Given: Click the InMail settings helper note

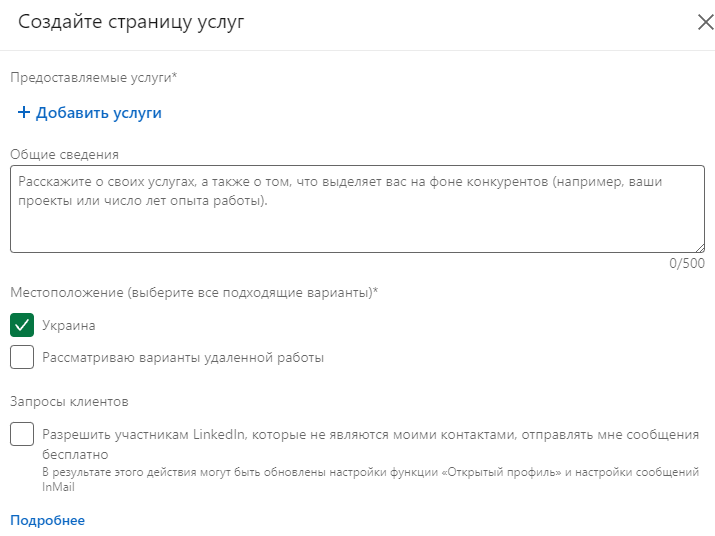Looking at the screenshot, I should tap(370, 479).
